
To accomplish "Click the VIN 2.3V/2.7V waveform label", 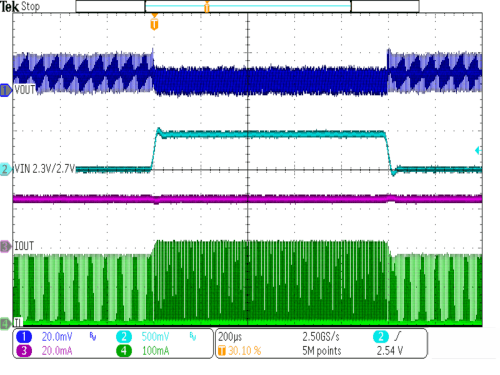I will point(45,169).
